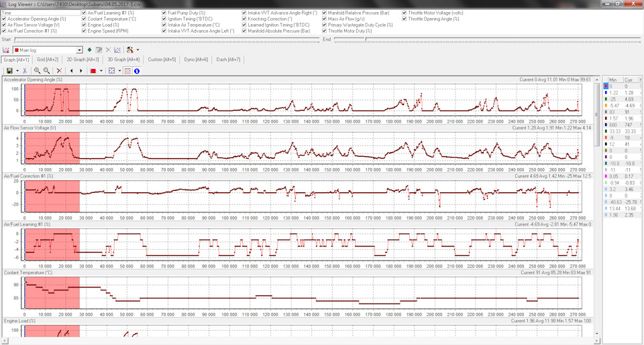Screen dimensions: 644x345
Task: Click the horizontal scrollbar right arrow at the bottom
Action: pyautogui.click(x=597, y=341)
